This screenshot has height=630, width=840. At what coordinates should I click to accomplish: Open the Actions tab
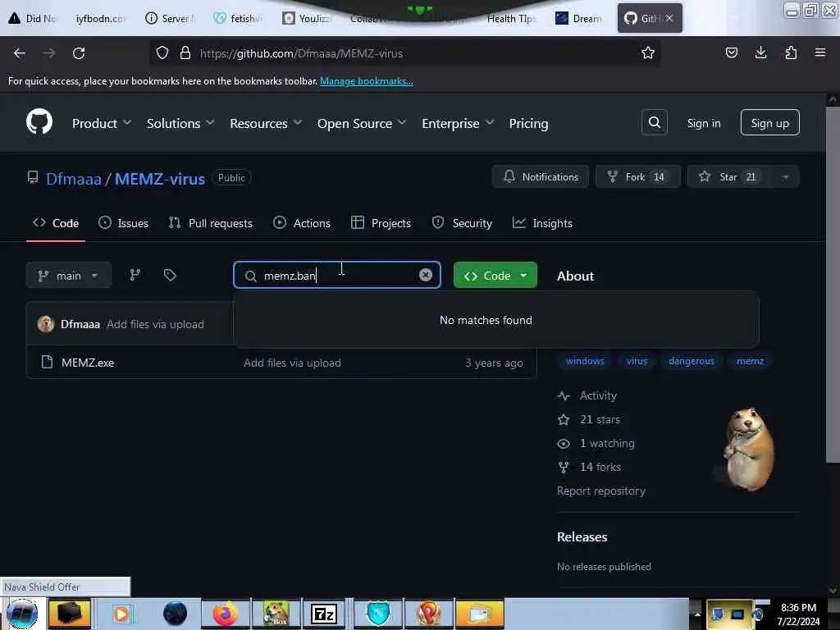coord(302,223)
